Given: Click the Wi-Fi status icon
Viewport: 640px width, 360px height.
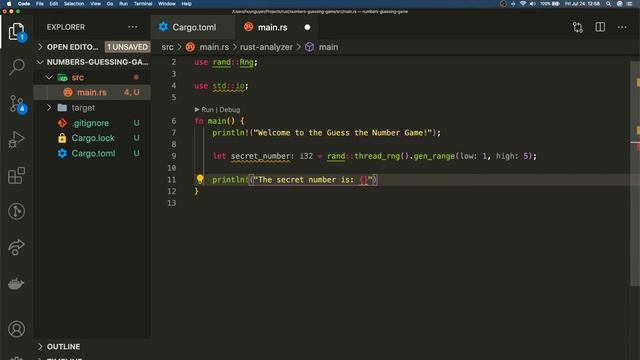Looking at the screenshot, I should click(x=523, y=4).
